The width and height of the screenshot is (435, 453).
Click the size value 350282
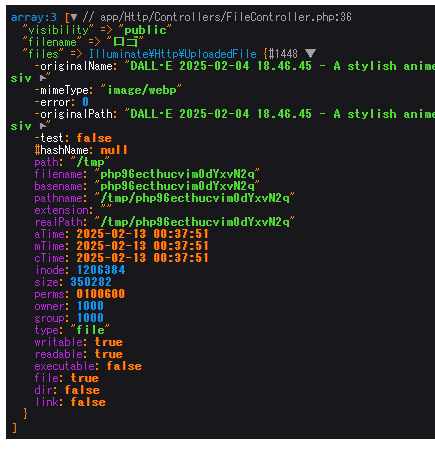pos(91,282)
